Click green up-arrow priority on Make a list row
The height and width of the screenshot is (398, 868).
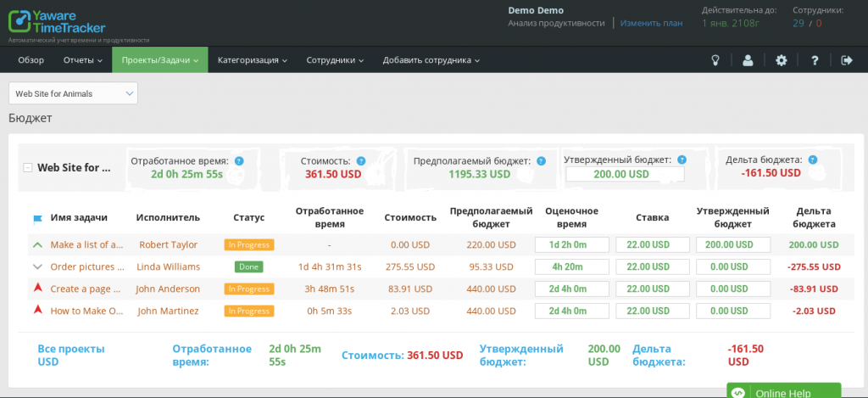(x=37, y=244)
